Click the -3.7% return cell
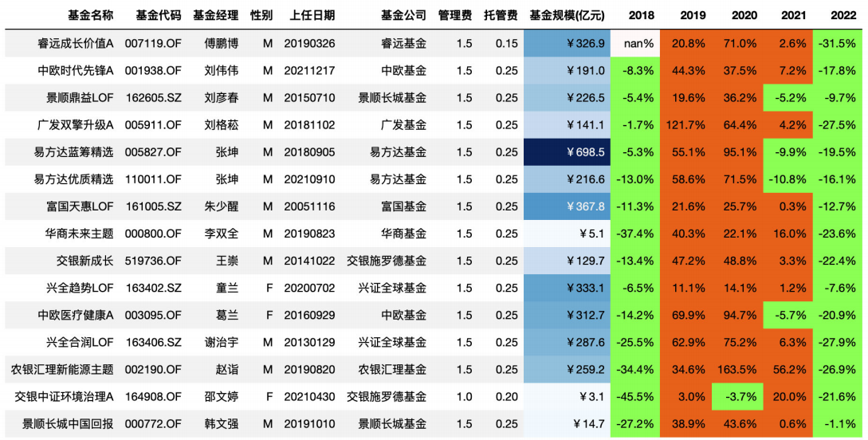The image size is (868, 440). (739, 397)
